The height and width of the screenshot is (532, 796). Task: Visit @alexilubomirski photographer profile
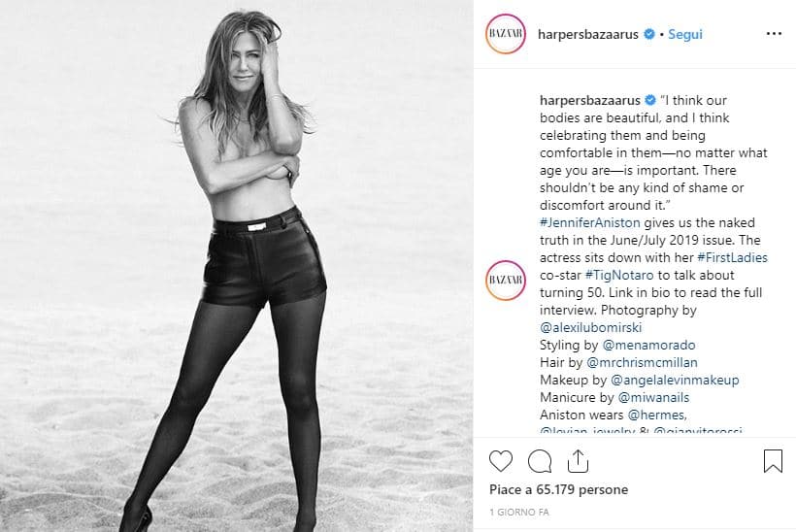pyautogui.click(x=591, y=327)
